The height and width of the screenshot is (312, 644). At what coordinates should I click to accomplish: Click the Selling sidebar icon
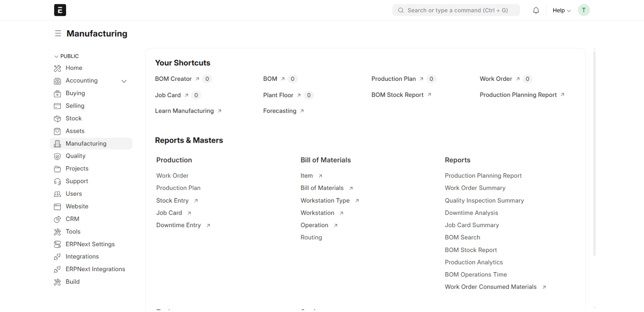[57, 106]
